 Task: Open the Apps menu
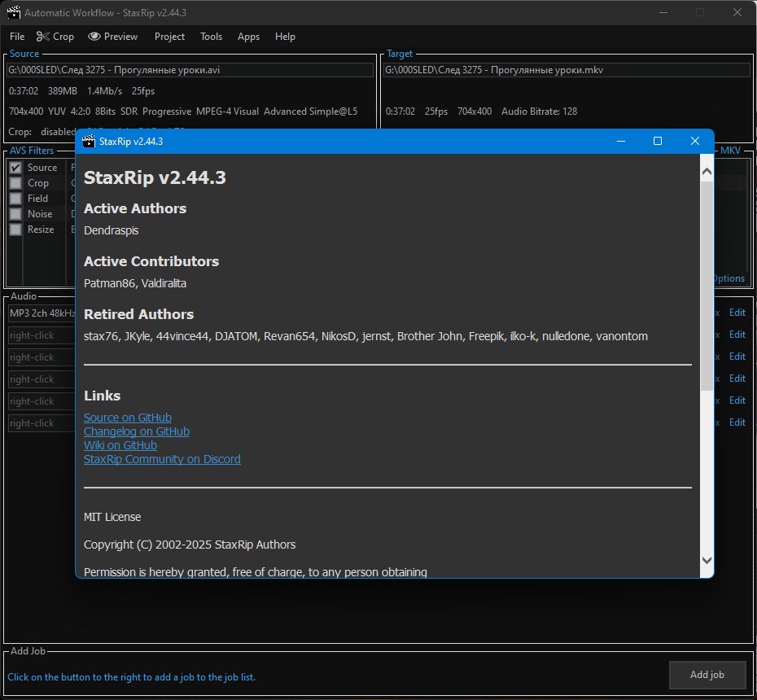point(248,37)
